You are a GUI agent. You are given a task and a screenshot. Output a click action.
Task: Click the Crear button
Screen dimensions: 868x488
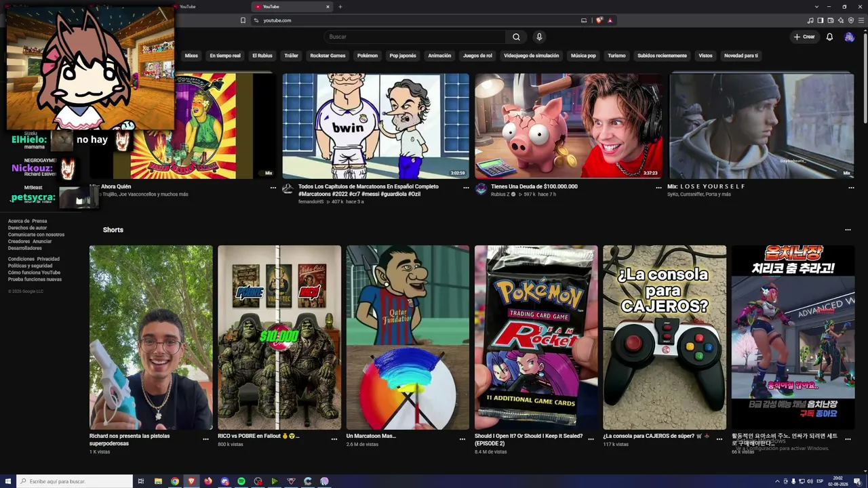pos(804,37)
